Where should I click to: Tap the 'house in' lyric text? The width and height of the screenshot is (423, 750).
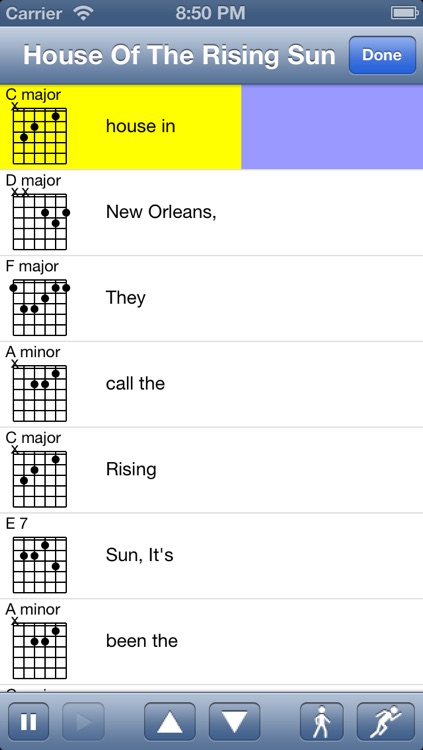tap(140, 126)
